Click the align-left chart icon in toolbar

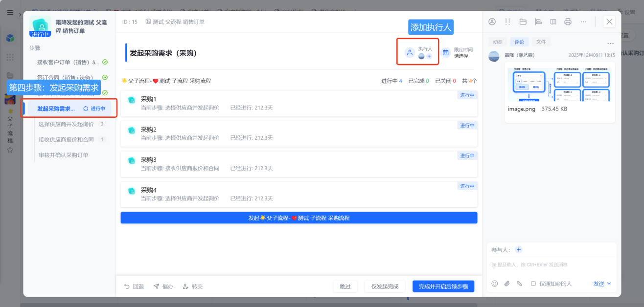pyautogui.click(x=538, y=22)
